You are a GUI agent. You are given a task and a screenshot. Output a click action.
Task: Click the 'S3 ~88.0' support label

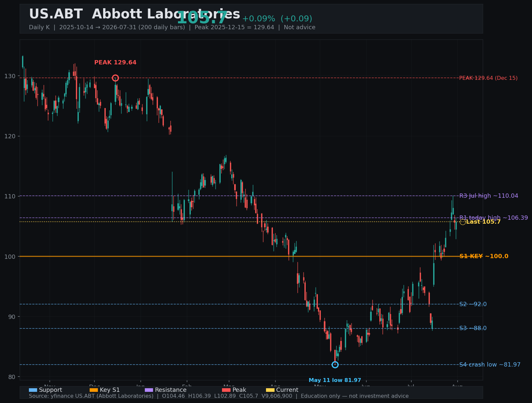[x=473, y=328]
